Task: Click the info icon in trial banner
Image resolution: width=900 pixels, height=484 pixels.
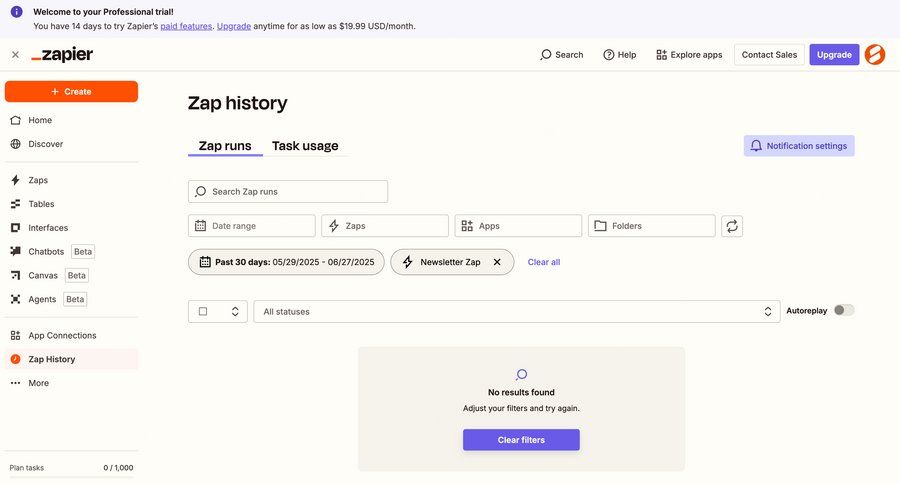Action: click(x=17, y=11)
